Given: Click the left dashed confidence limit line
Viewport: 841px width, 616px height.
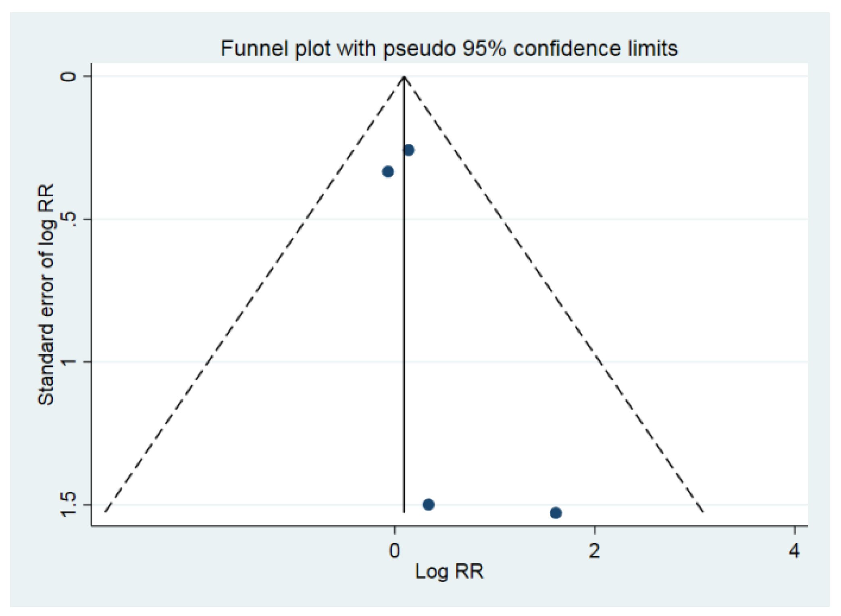Looking at the screenshot, I should pos(254,294).
